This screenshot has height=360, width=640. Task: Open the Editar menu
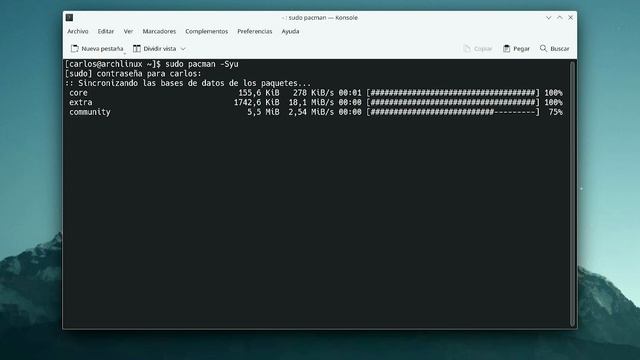[106, 31]
